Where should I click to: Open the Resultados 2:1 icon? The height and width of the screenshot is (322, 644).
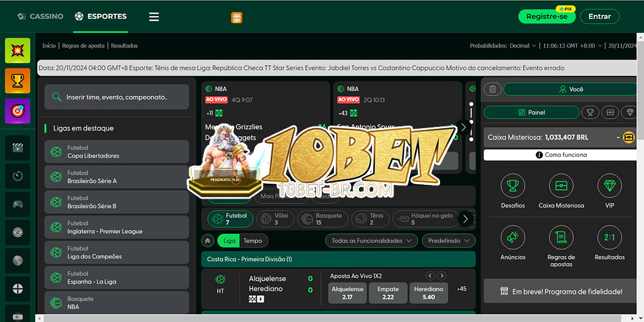(609, 237)
